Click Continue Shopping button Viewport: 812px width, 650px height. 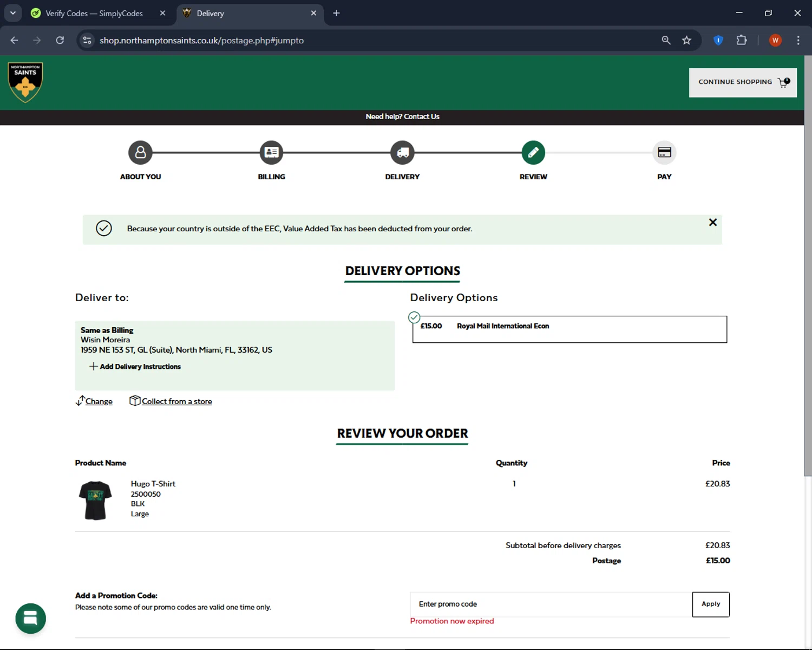coord(743,82)
